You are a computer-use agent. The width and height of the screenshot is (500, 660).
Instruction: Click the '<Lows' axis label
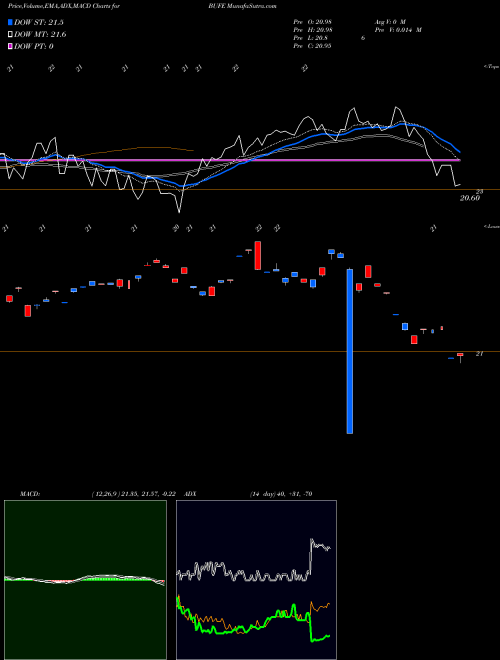point(491,226)
